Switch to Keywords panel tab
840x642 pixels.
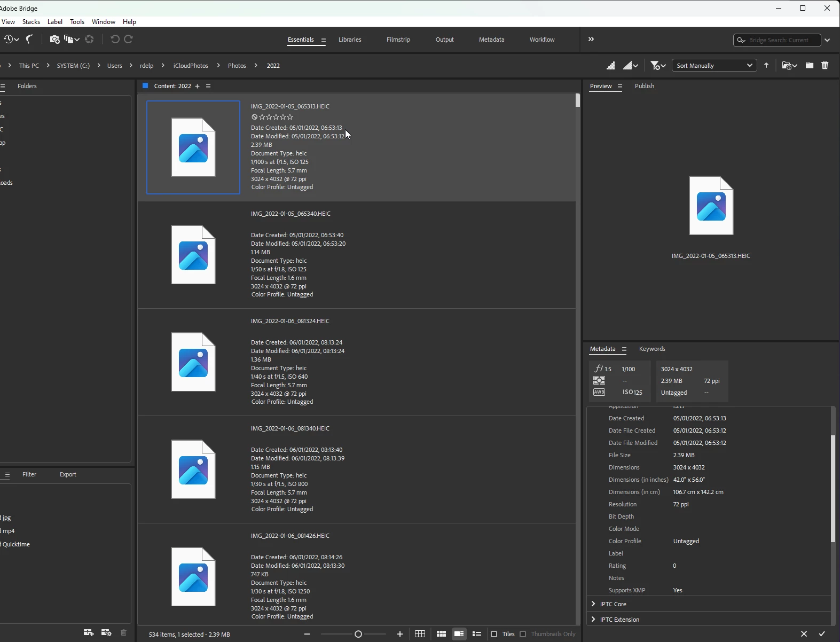pyautogui.click(x=652, y=349)
